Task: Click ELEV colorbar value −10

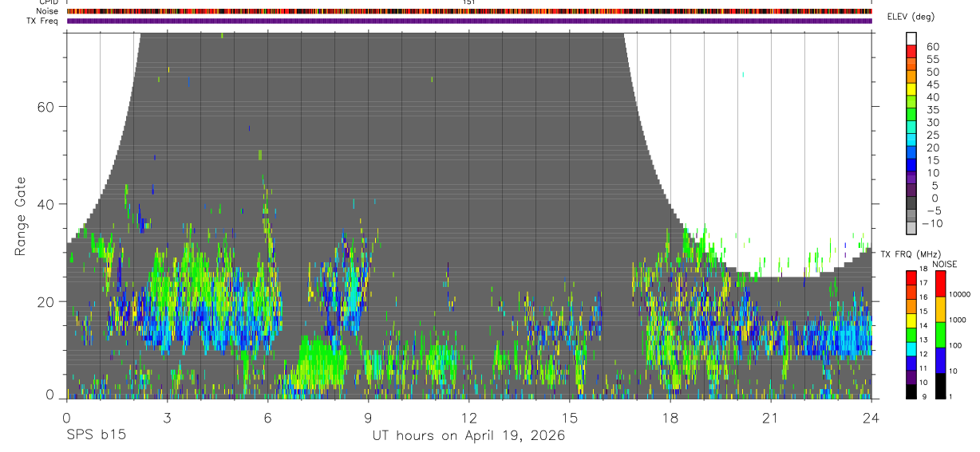Action: click(931, 223)
